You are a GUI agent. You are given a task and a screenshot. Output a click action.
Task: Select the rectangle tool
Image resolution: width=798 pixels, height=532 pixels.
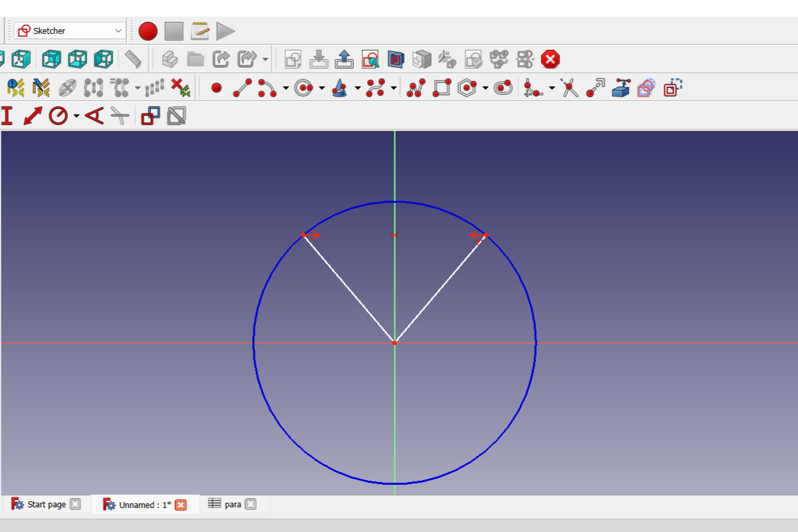[443, 86]
